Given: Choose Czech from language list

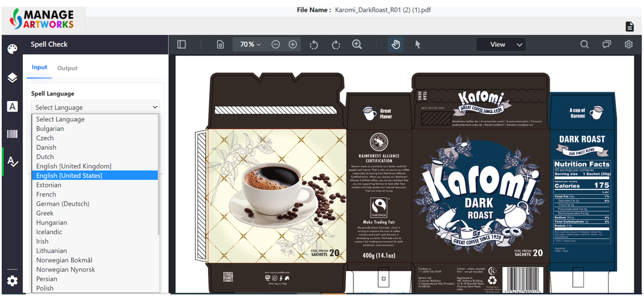Looking at the screenshot, I should [x=95, y=138].
